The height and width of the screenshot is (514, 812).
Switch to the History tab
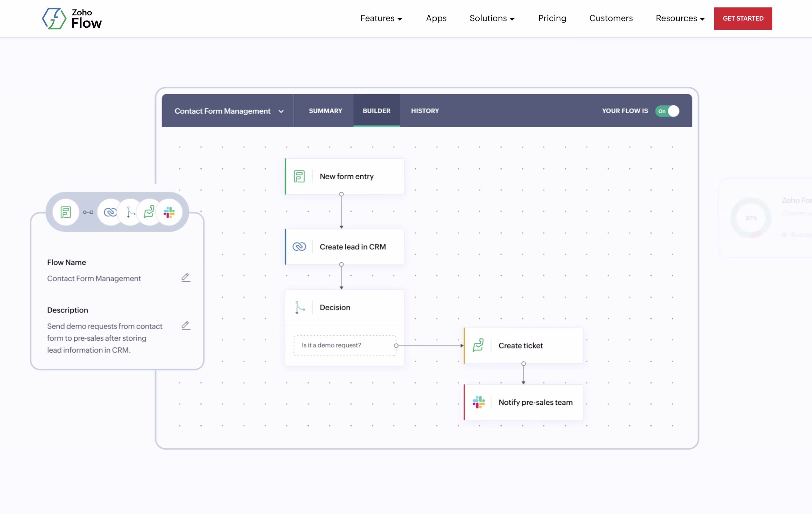[x=425, y=111]
